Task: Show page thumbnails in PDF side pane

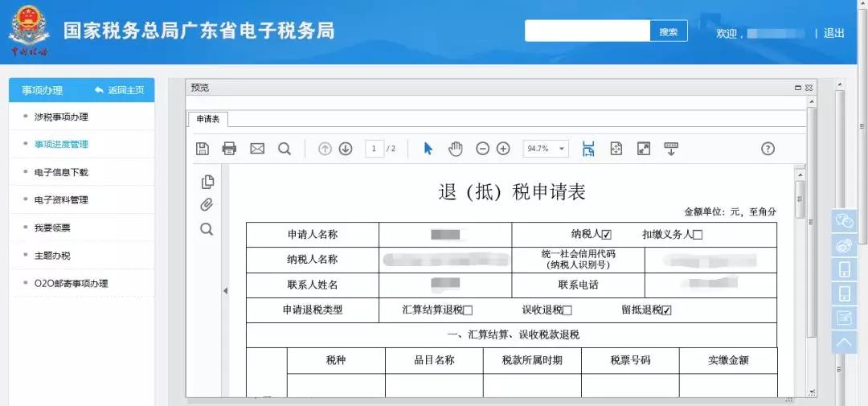Action: [x=207, y=182]
